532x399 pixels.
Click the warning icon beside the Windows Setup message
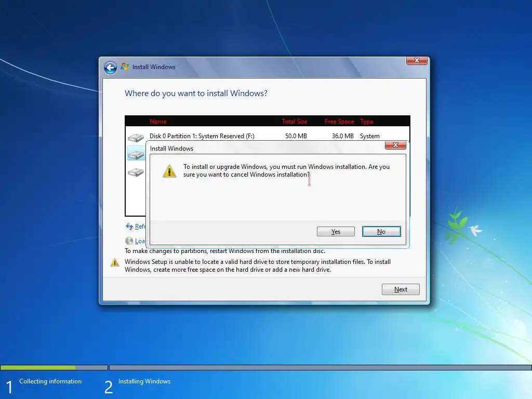[x=115, y=262]
